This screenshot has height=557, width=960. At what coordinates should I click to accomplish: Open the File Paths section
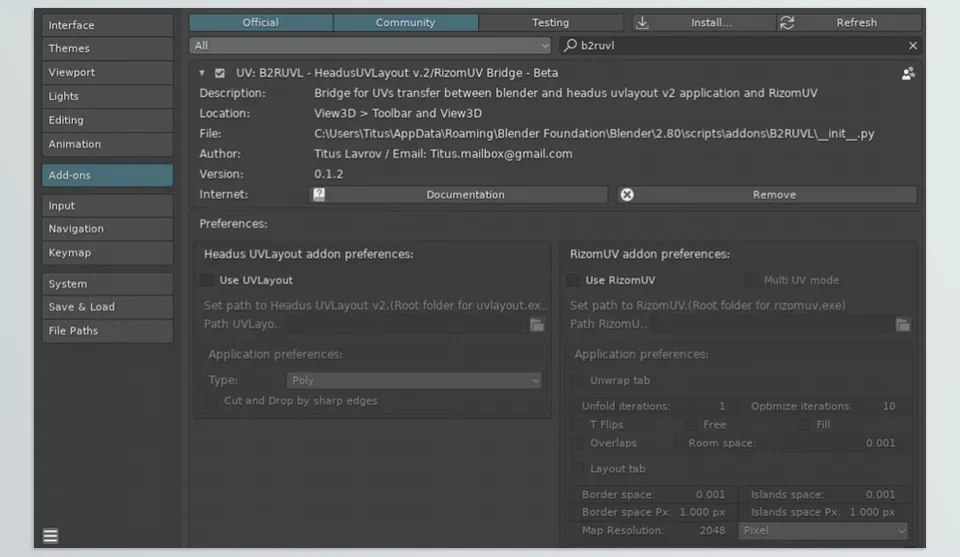click(108, 331)
